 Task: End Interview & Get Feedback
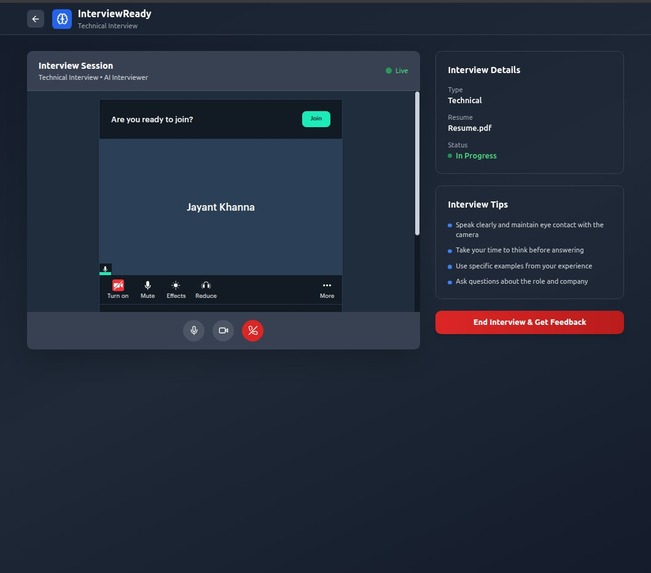[x=529, y=322]
